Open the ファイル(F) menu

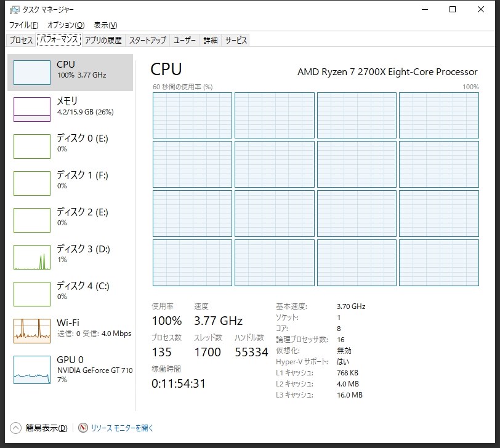pyautogui.click(x=23, y=25)
